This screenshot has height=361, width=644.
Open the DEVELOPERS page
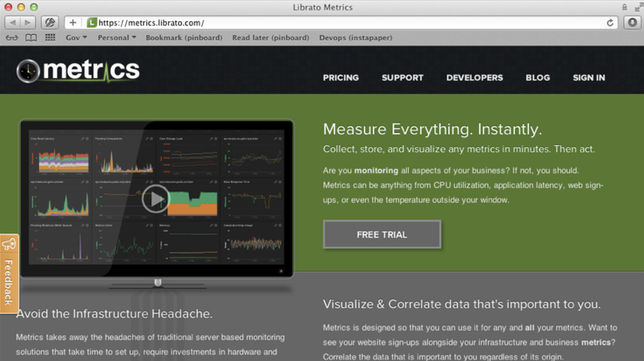point(474,77)
